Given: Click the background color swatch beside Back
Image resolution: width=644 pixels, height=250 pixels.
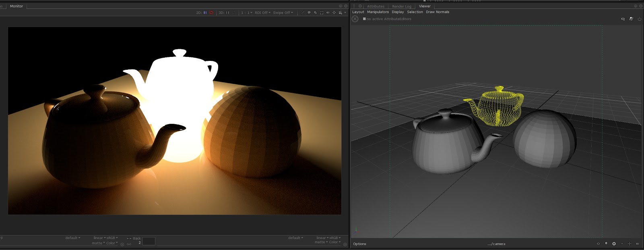Looking at the screenshot, I should 149,241.
